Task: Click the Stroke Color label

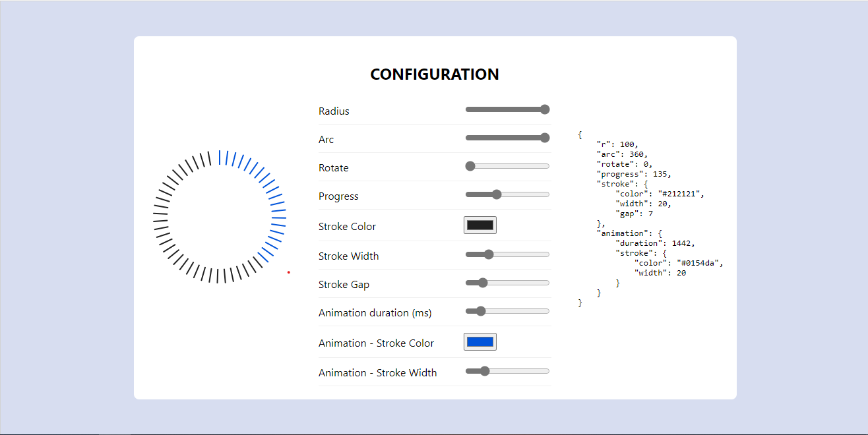Action: click(347, 226)
